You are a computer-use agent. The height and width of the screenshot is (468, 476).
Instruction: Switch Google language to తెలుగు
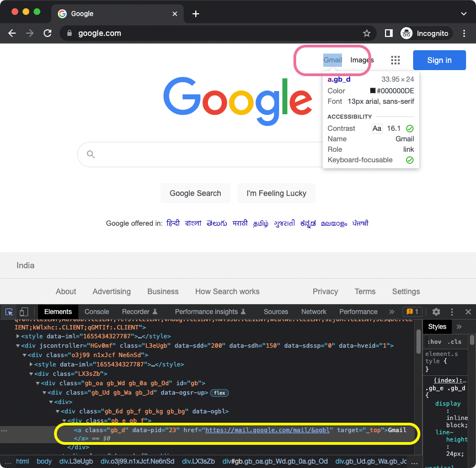[x=217, y=223]
